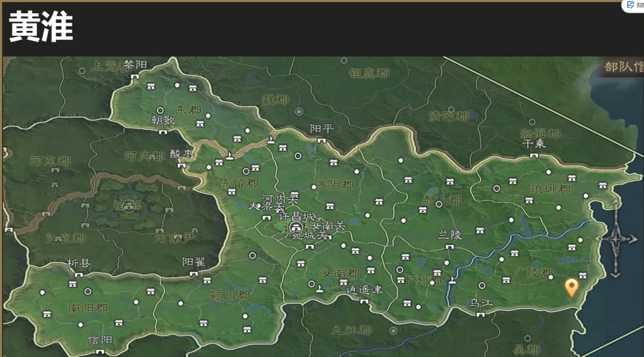Select the ring marker left of 琅琊郡

click(x=497, y=188)
